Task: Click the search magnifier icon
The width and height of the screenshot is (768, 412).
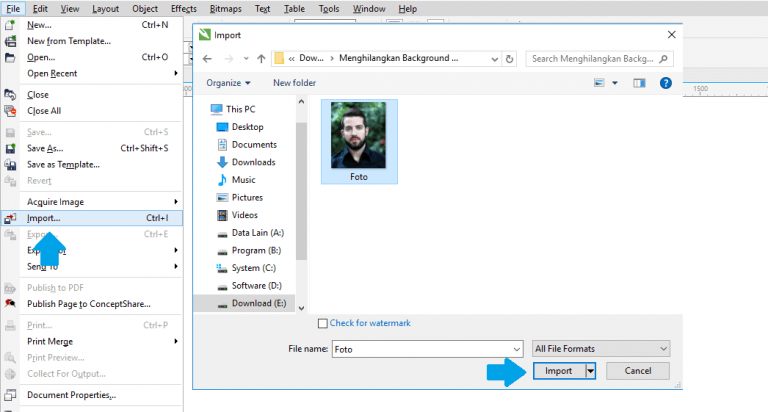Action: [663, 59]
